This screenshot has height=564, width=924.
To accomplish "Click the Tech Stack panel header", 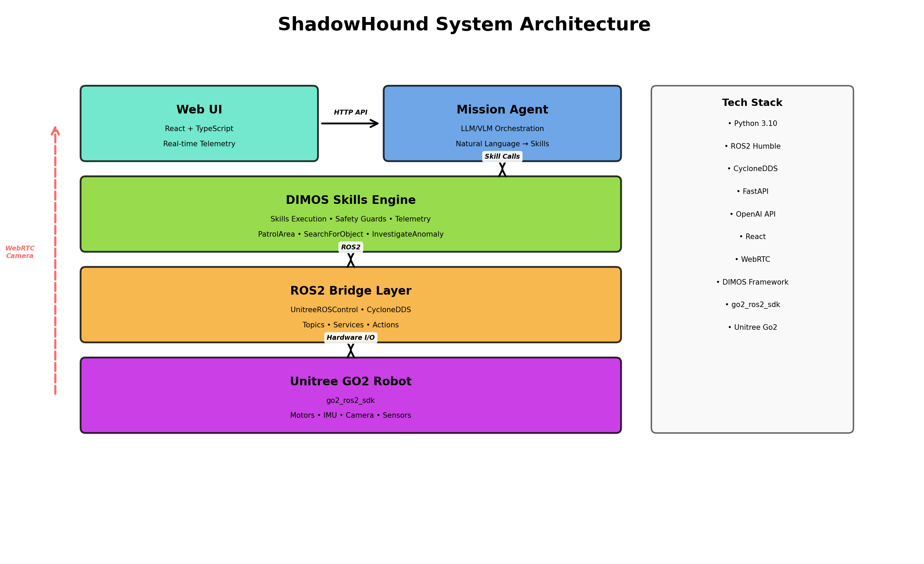I will click(x=753, y=102).
